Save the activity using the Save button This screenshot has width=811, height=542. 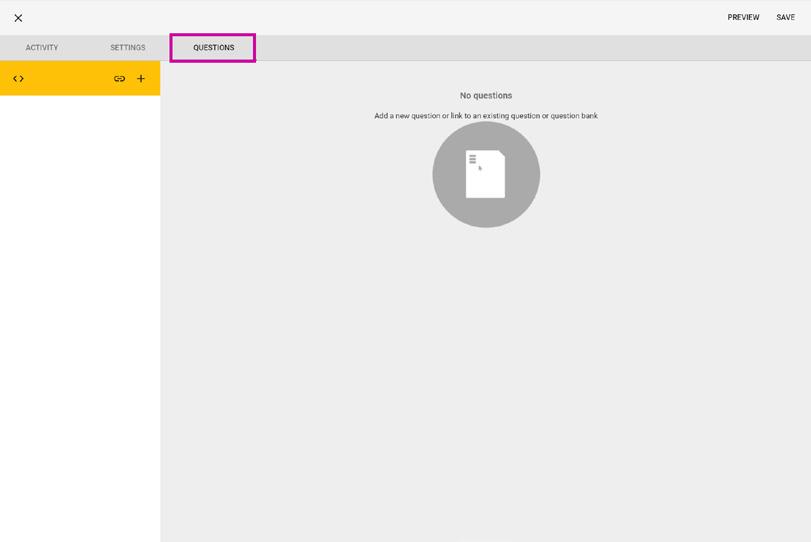[785, 18]
